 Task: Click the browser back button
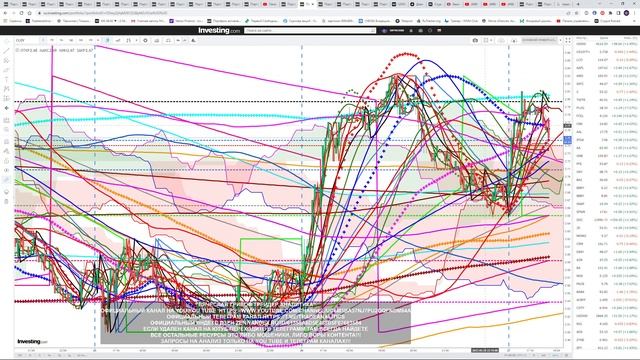5,13
